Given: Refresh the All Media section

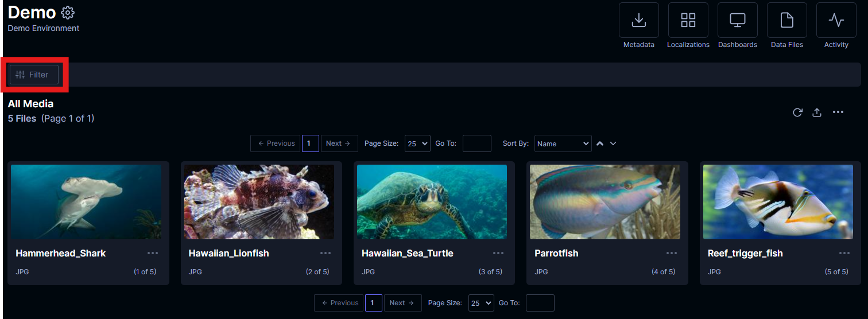Looking at the screenshot, I should click(x=797, y=112).
